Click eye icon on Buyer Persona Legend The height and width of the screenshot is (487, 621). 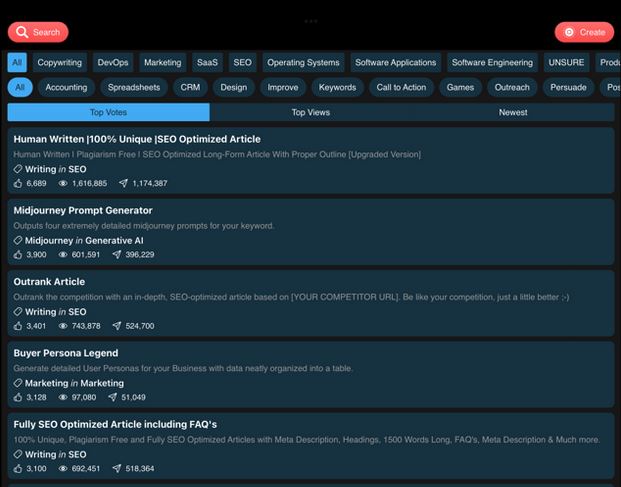pos(63,397)
